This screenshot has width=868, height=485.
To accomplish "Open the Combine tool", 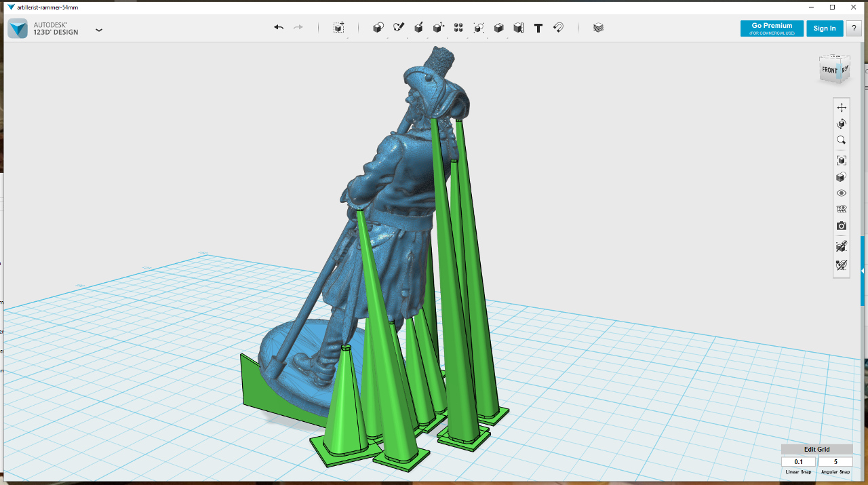I will 498,28.
